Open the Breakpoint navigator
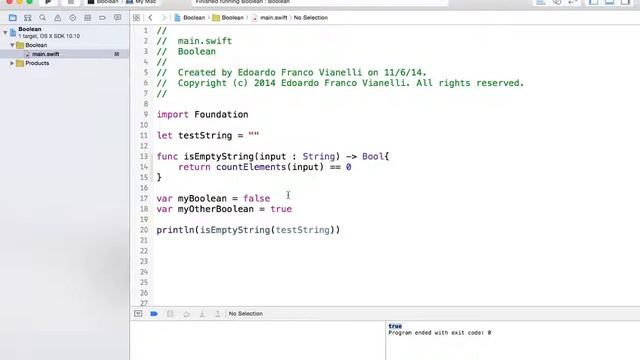The image size is (640, 360). [102, 18]
